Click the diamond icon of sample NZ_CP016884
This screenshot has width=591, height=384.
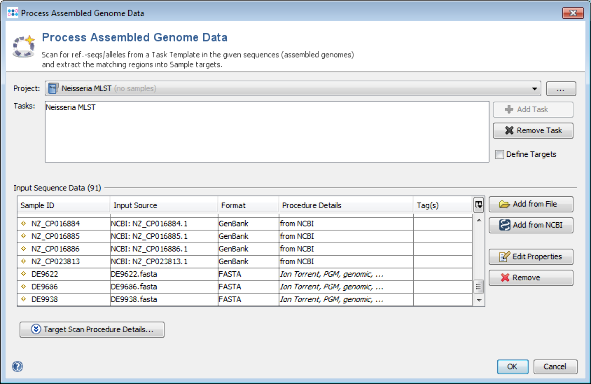[24, 223]
